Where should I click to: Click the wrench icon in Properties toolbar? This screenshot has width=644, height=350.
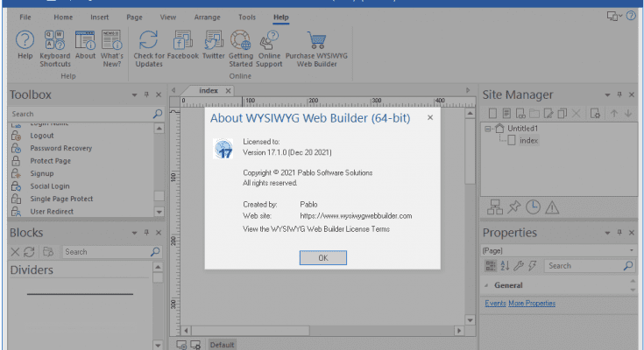click(x=519, y=266)
